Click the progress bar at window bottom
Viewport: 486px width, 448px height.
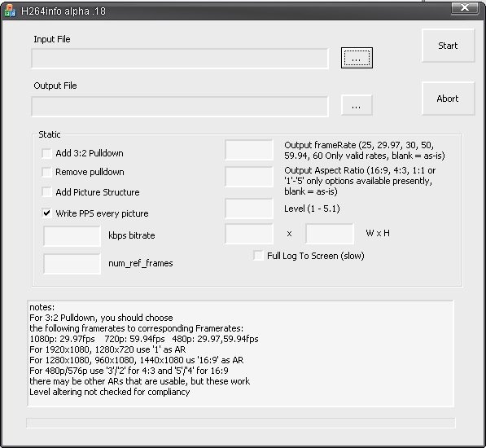(240, 423)
